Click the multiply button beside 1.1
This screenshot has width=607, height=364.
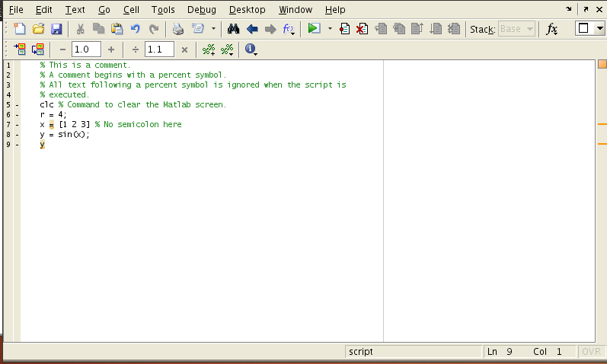(184, 49)
